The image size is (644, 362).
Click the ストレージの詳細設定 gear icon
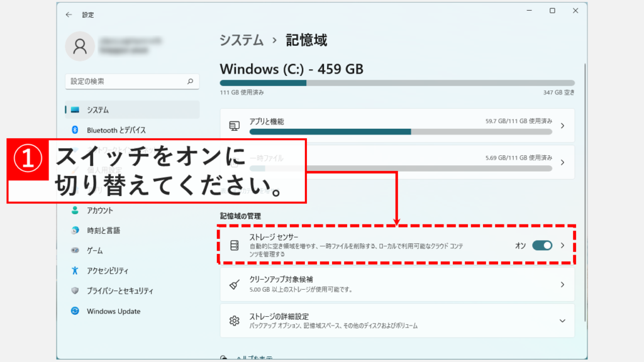point(234,321)
